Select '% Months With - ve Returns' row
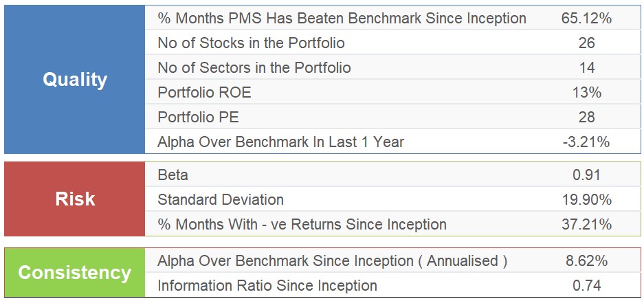The image size is (644, 301). [x=393, y=224]
